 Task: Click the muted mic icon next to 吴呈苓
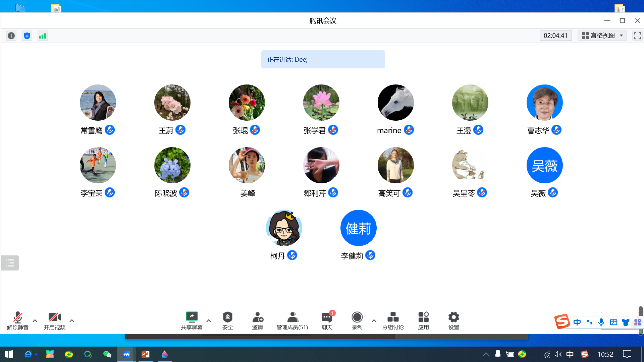[x=482, y=192]
